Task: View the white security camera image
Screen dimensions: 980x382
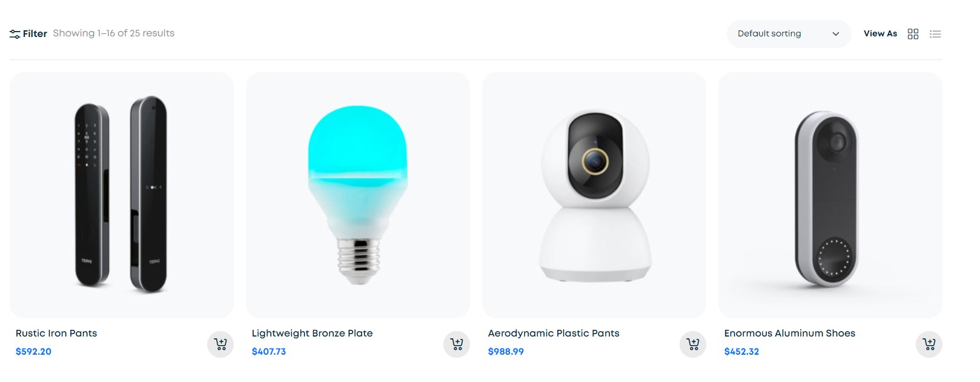Action: 594,195
